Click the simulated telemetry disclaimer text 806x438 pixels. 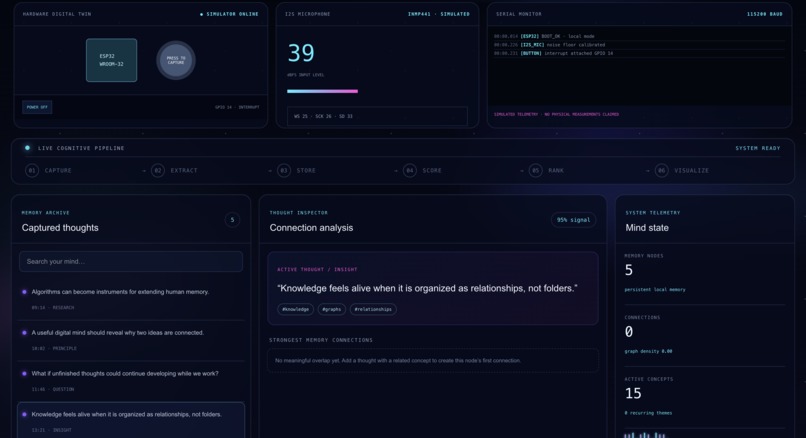point(556,114)
